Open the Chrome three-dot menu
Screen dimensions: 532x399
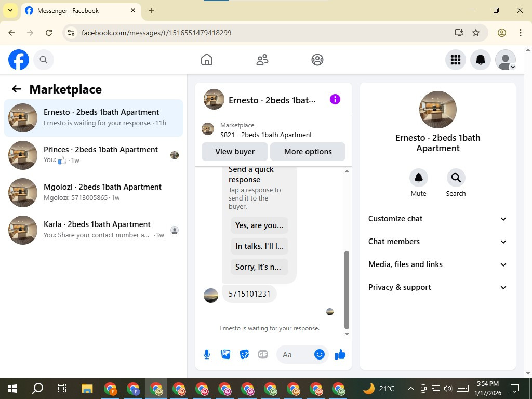tap(521, 33)
